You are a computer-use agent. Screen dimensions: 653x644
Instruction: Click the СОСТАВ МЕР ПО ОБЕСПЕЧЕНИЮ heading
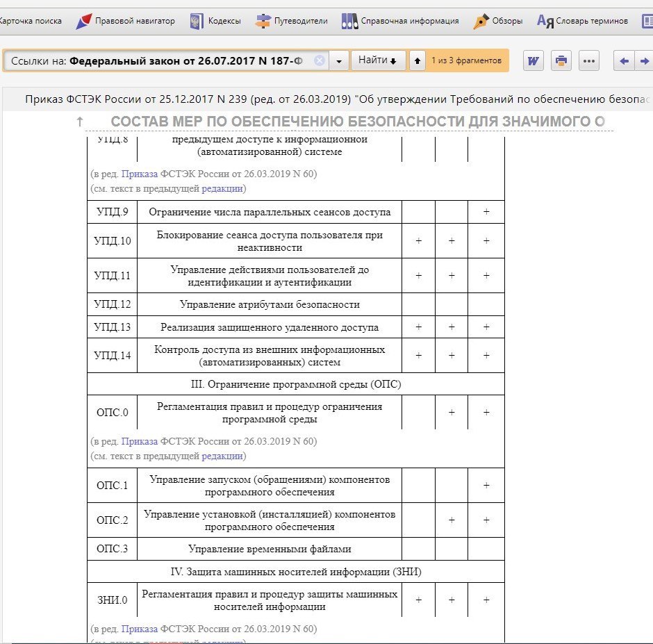[x=358, y=121]
